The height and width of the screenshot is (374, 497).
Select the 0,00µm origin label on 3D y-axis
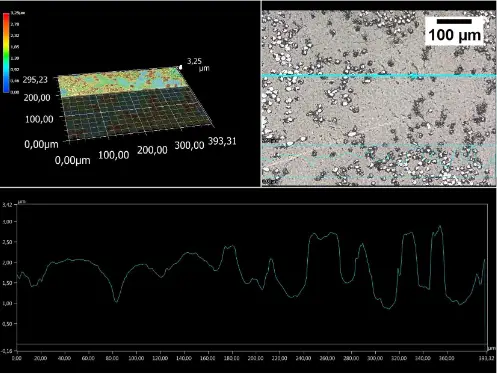coord(41,144)
